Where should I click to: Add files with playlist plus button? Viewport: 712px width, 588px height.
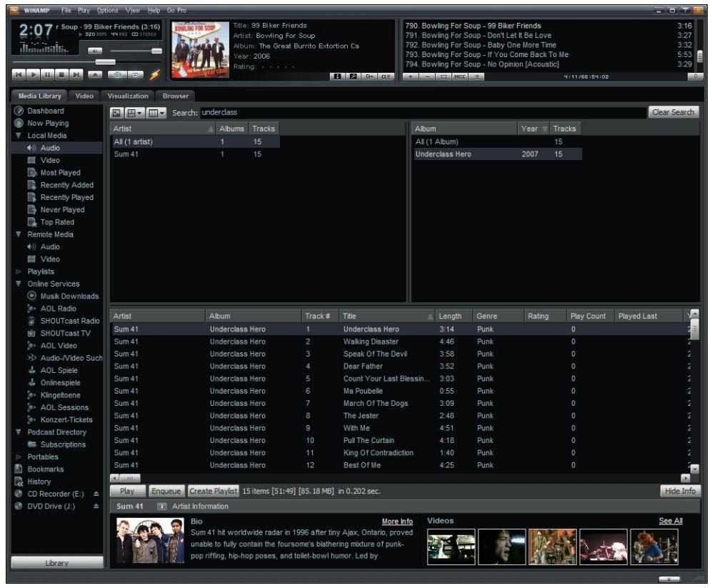(411, 76)
